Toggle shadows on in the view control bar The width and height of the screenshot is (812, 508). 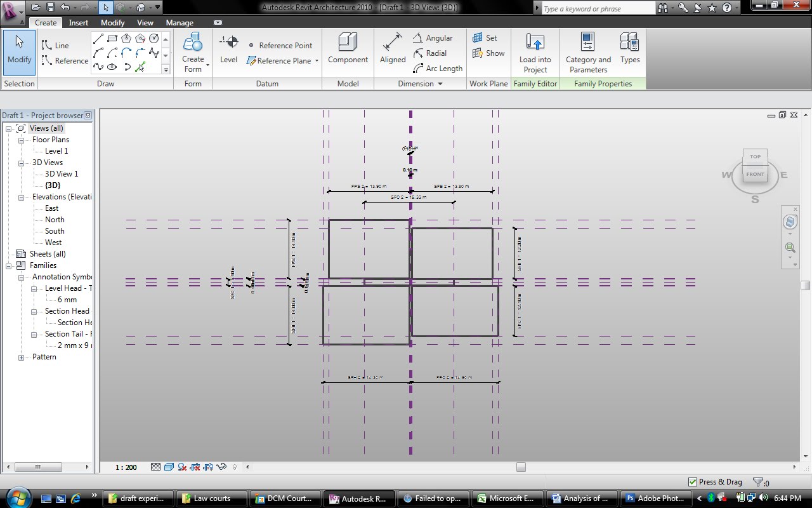[182, 467]
